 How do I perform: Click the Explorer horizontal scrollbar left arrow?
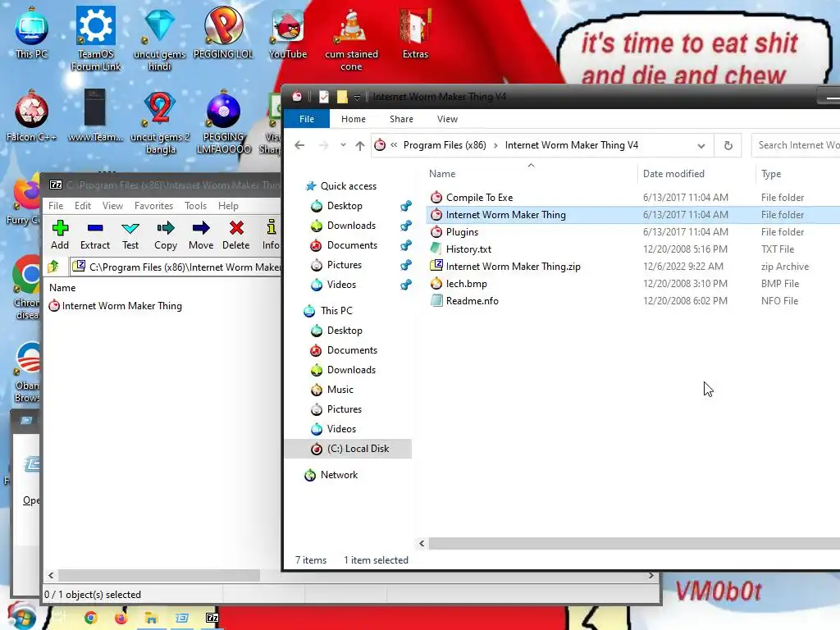(422, 543)
